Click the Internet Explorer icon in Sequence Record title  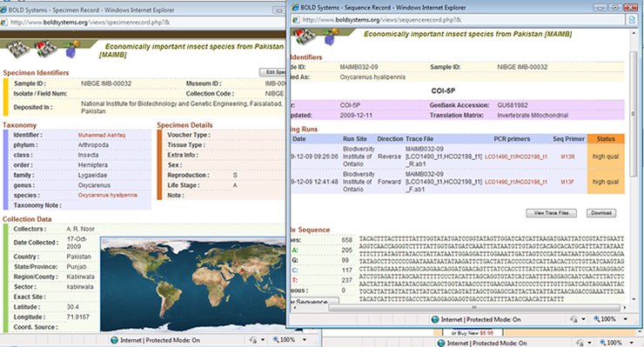click(x=294, y=7)
